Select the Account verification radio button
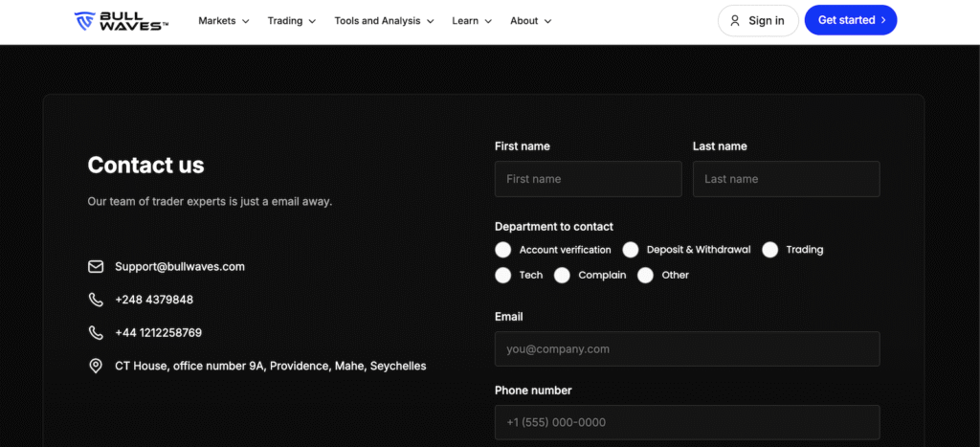Screen dimensions: 980x447 point(503,250)
